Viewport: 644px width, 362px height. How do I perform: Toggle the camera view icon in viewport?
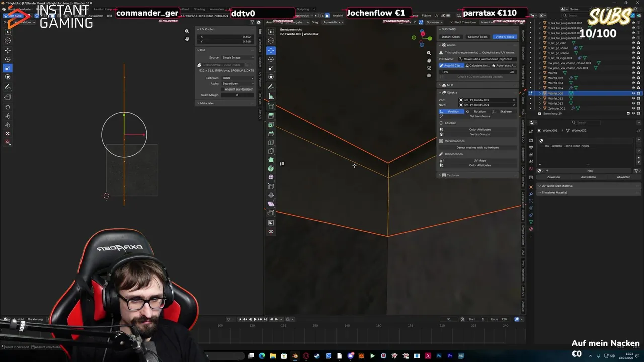click(429, 68)
